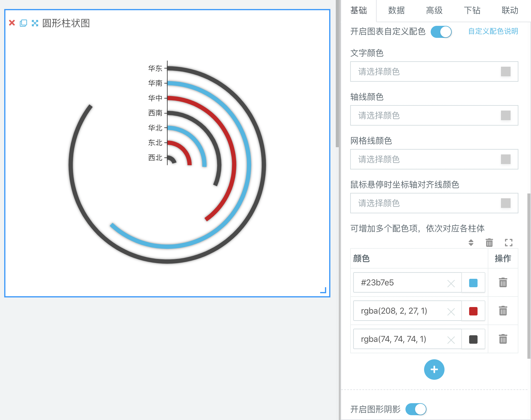Delete the rgba(74, 74, 74, 1) color row
The width and height of the screenshot is (531, 420).
coord(503,339)
